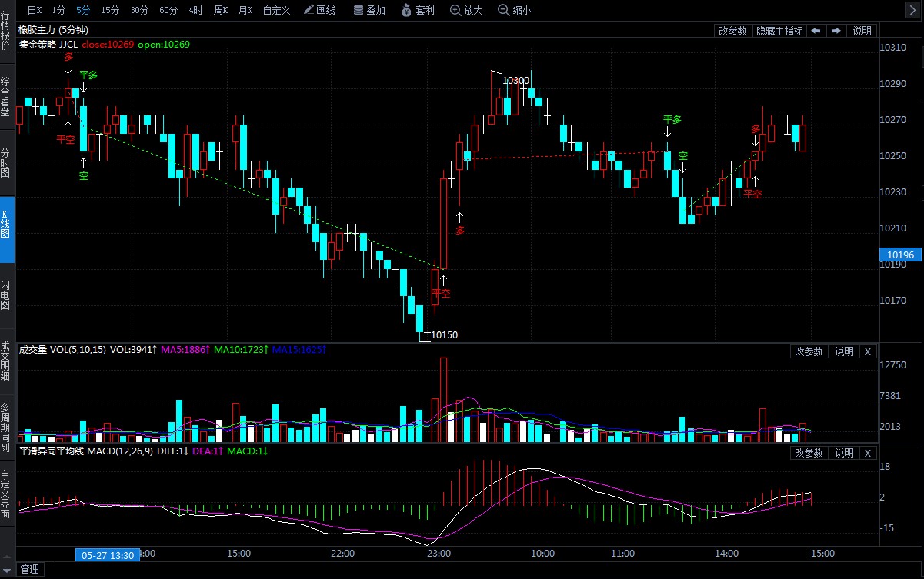924x579 pixels.
Task: Click 说明 in the volume panel
Action: pos(844,351)
